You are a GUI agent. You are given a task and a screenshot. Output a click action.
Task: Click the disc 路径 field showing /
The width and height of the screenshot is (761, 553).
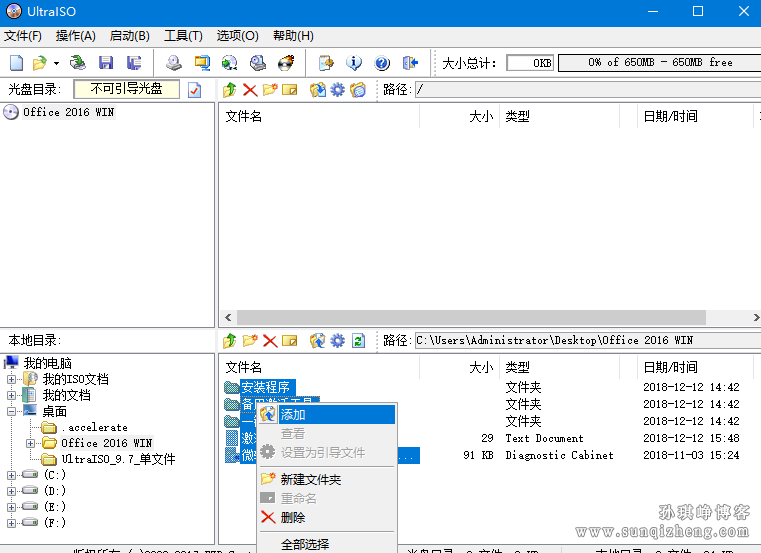(588, 89)
